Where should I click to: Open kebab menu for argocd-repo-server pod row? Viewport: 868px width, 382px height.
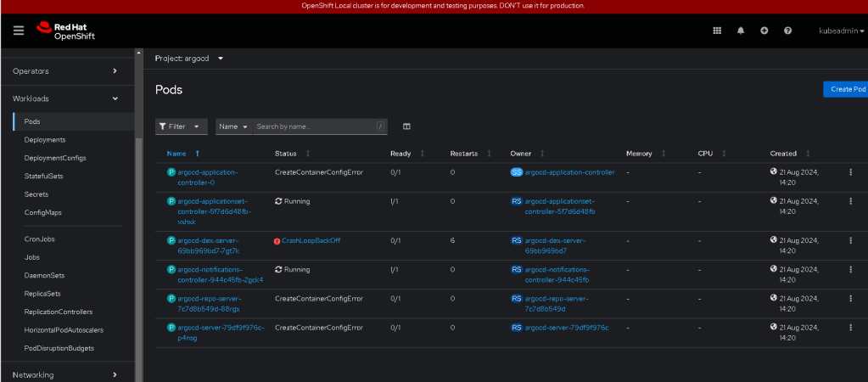coord(851,299)
